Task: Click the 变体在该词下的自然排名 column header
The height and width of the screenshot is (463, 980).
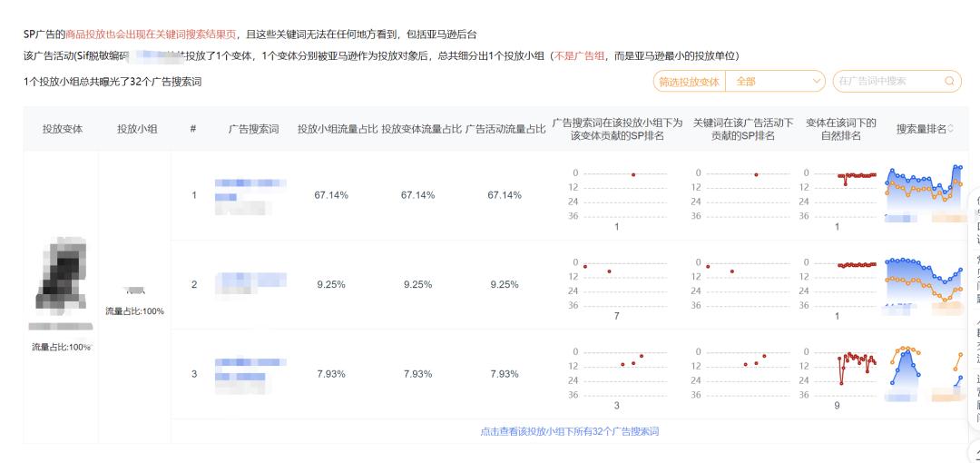Action: pyautogui.click(x=840, y=129)
